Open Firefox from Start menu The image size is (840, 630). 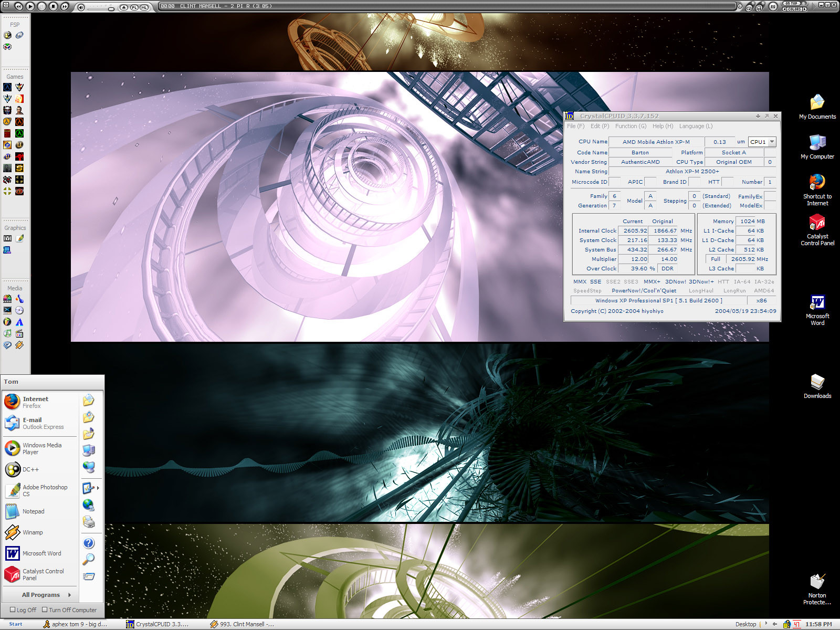(x=40, y=402)
